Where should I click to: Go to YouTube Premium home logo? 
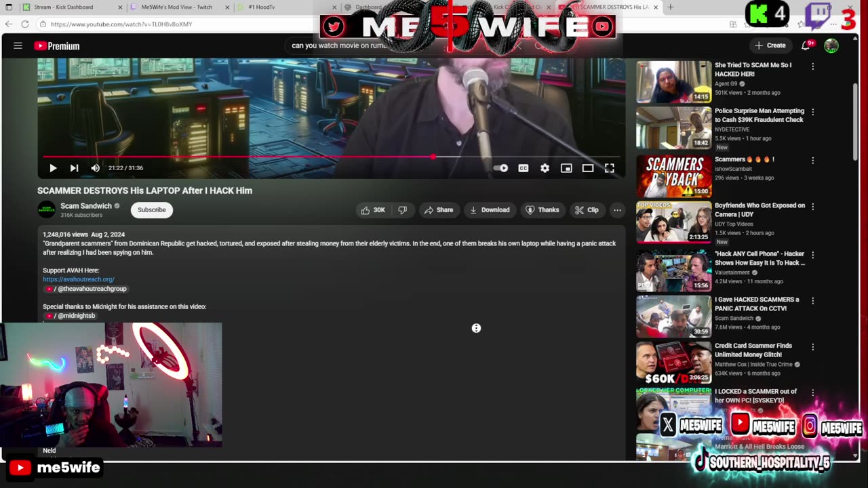[x=57, y=46]
